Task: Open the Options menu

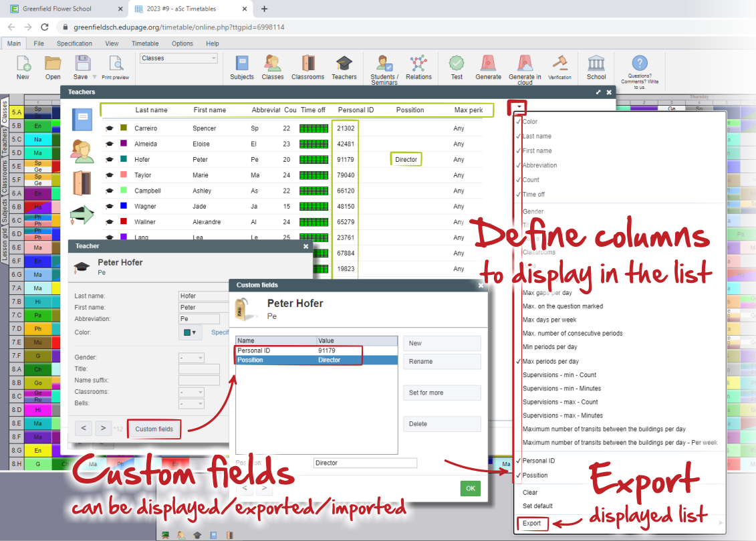Action: [x=182, y=43]
